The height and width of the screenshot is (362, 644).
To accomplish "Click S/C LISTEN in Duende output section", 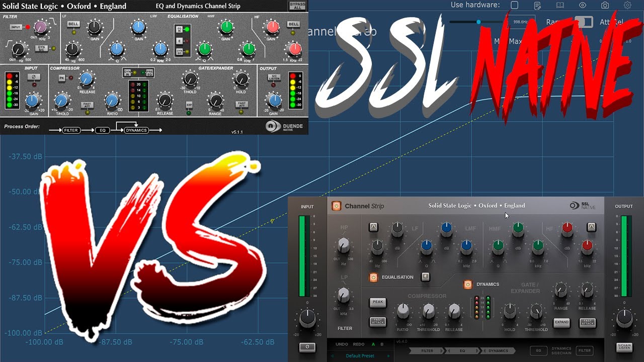I will 274,77.
